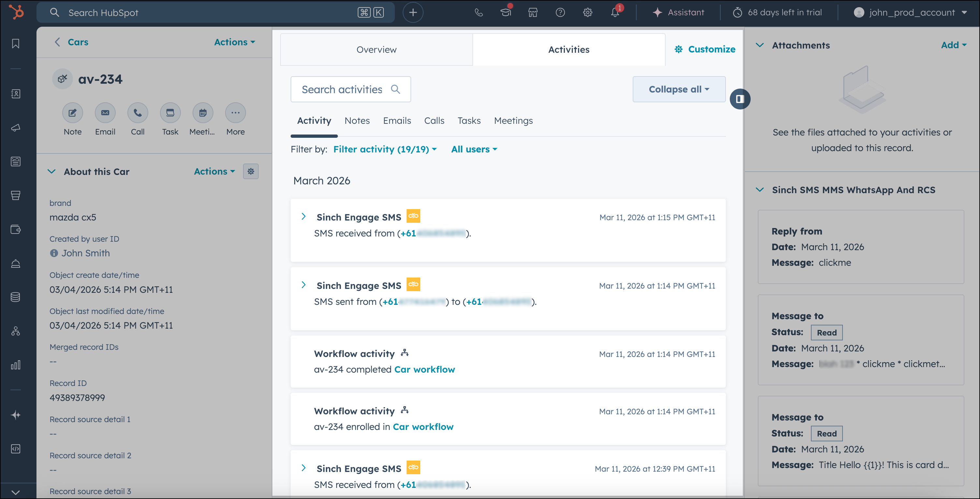The height and width of the screenshot is (499, 980).
Task: Click the Search HubSpot field
Action: pyautogui.click(x=215, y=13)
